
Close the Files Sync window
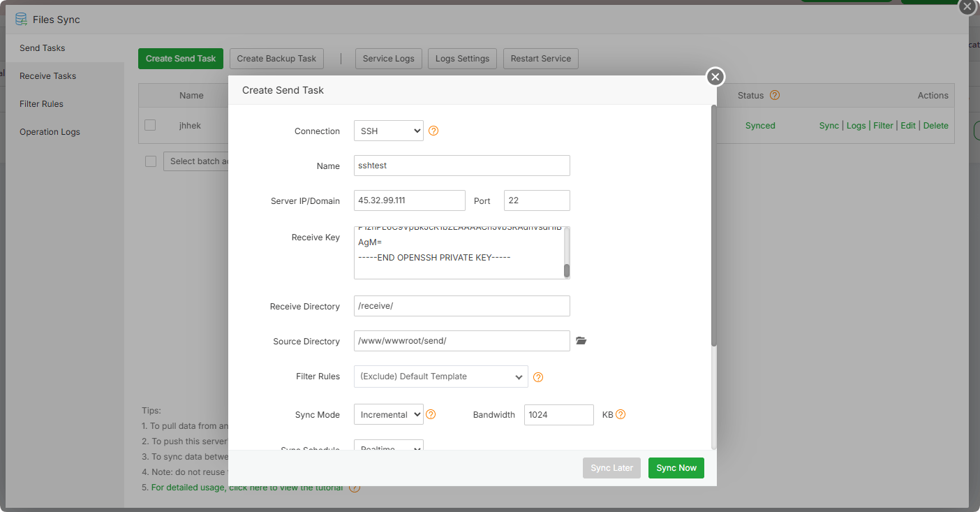point(967,6)
